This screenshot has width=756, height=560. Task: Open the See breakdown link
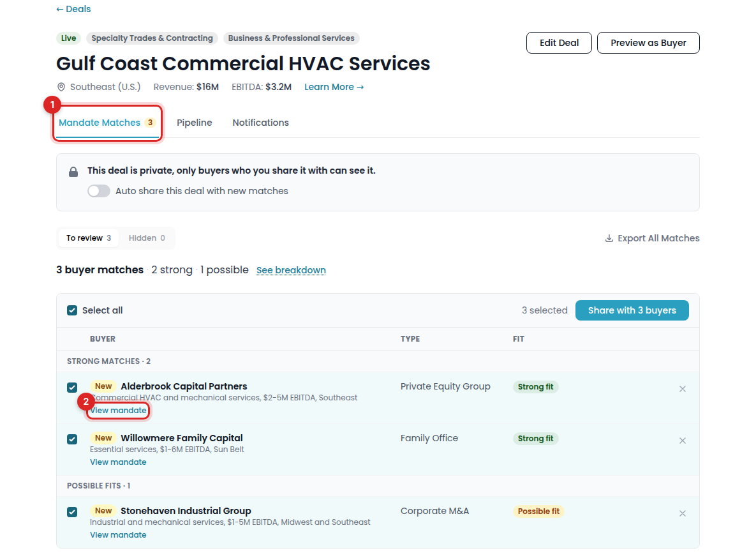tap(291, 270)
